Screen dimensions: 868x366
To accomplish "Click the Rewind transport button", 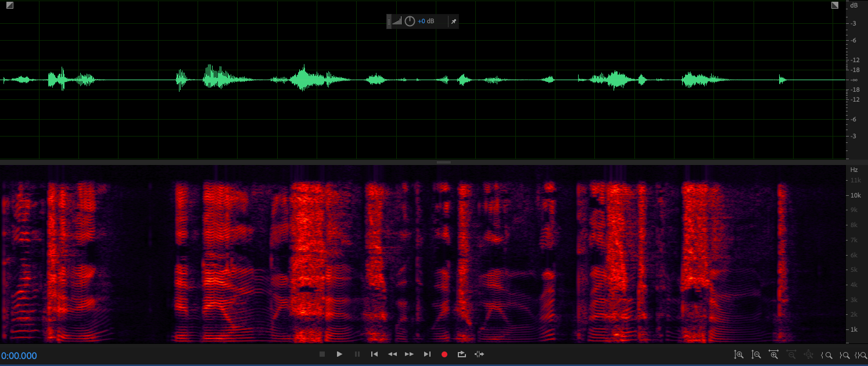I will tap(392, 354).
